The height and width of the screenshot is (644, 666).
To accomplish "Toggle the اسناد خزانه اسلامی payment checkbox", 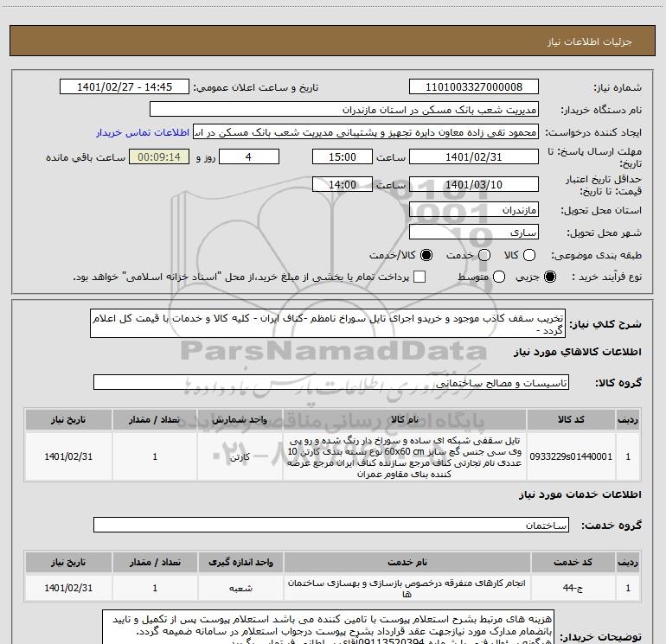I will click(419, 277).
